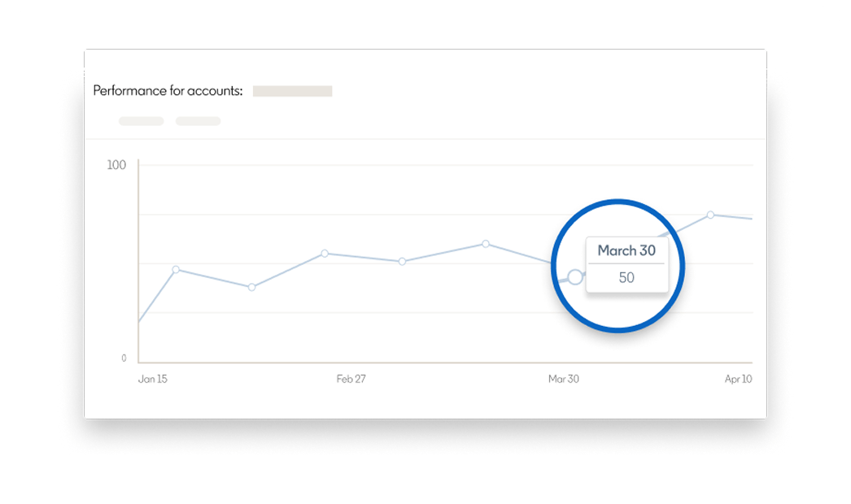Click the Jan 15 x-axis label

152,380
